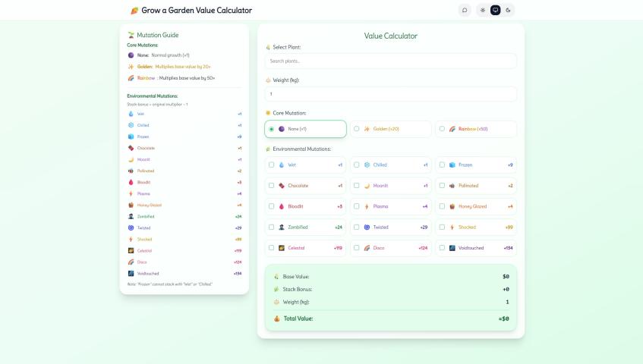Click the Grow a Garden Value Calculator title

click(197, 11)
